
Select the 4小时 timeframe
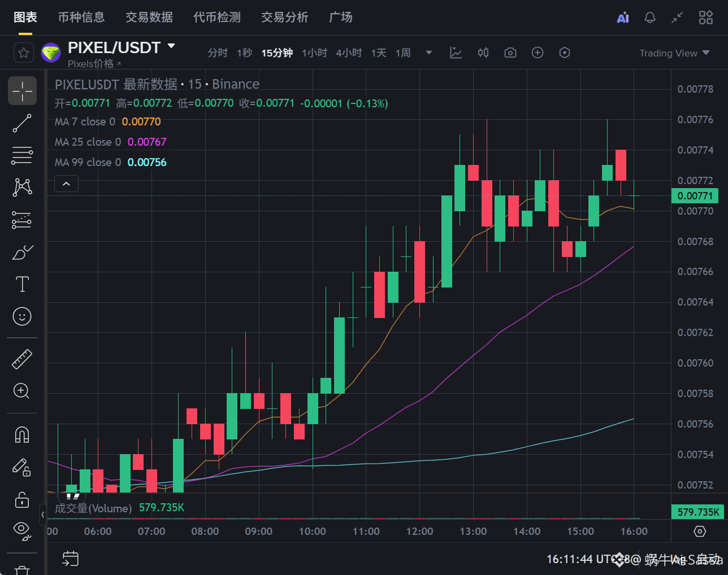[x=349, y=53]
